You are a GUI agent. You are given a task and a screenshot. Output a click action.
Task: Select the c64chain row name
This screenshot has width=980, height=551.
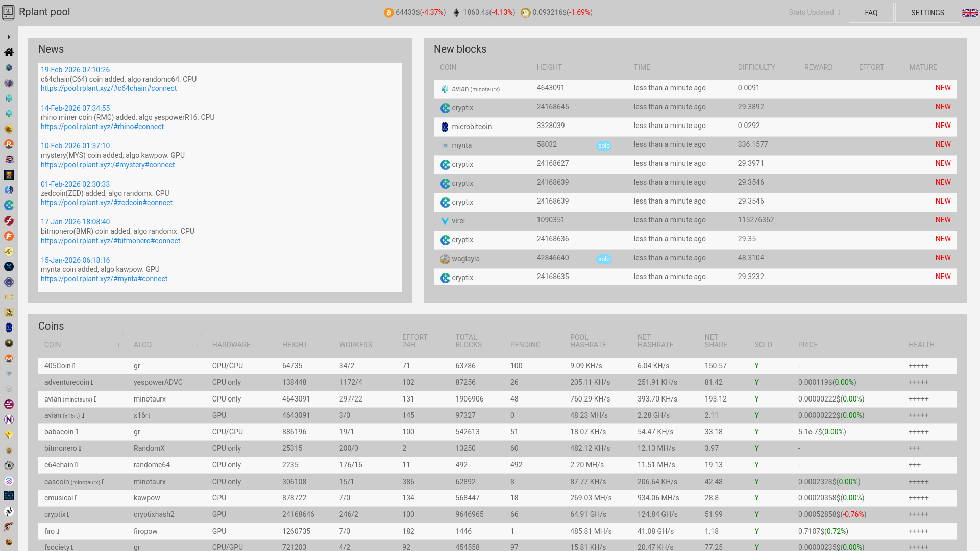tap(59, 465)
